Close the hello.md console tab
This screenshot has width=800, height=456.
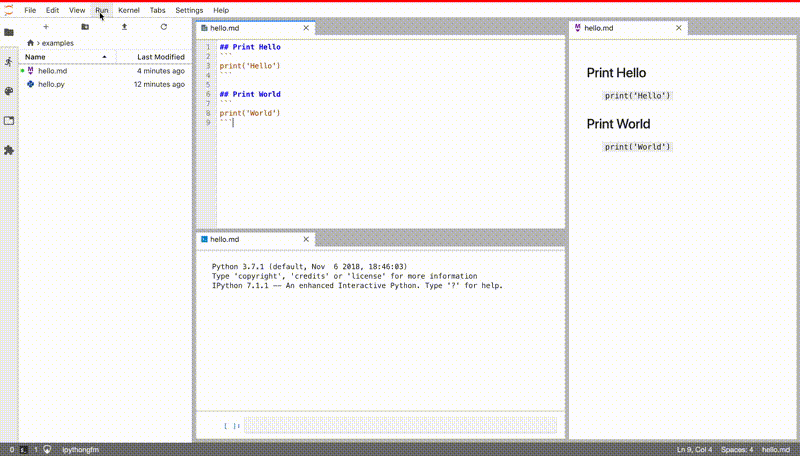click(x=306, y=239)
